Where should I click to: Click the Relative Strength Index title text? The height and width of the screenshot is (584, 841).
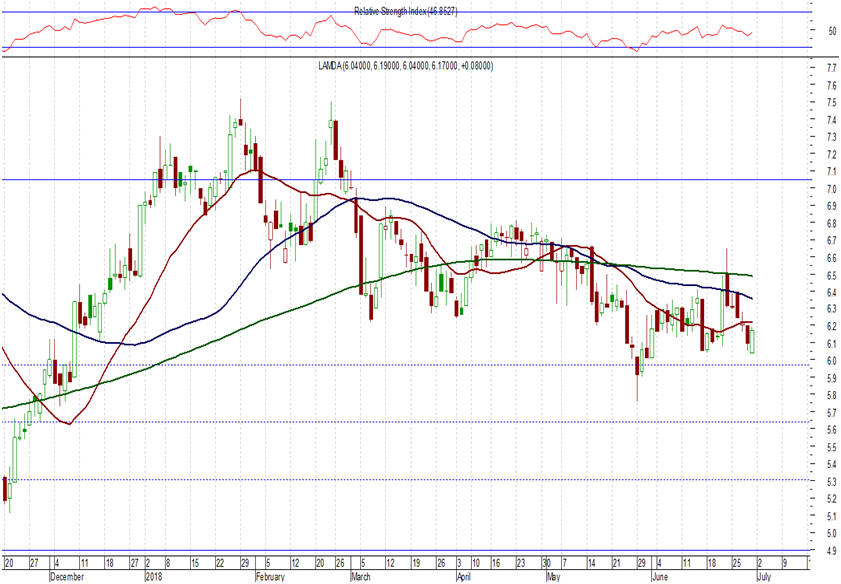point(405,11)
